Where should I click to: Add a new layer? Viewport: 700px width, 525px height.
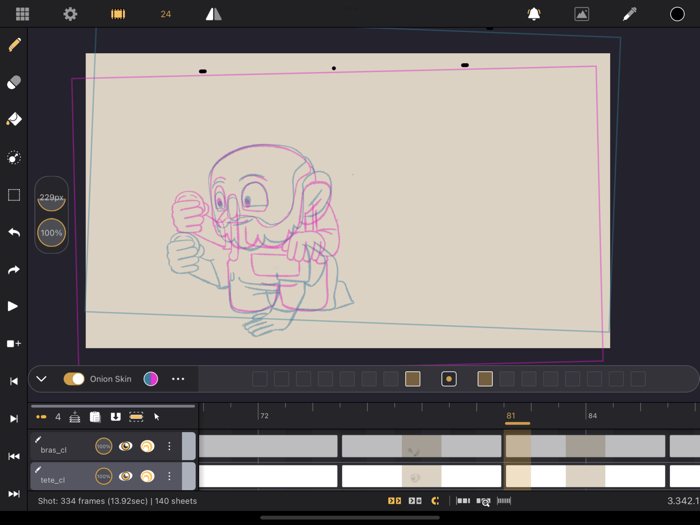click(75, 417)
